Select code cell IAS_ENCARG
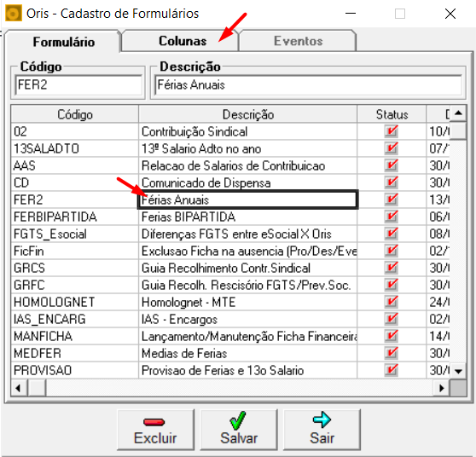Image resolution: width=476 pixels, height=457 pixels. click(75, 319)
